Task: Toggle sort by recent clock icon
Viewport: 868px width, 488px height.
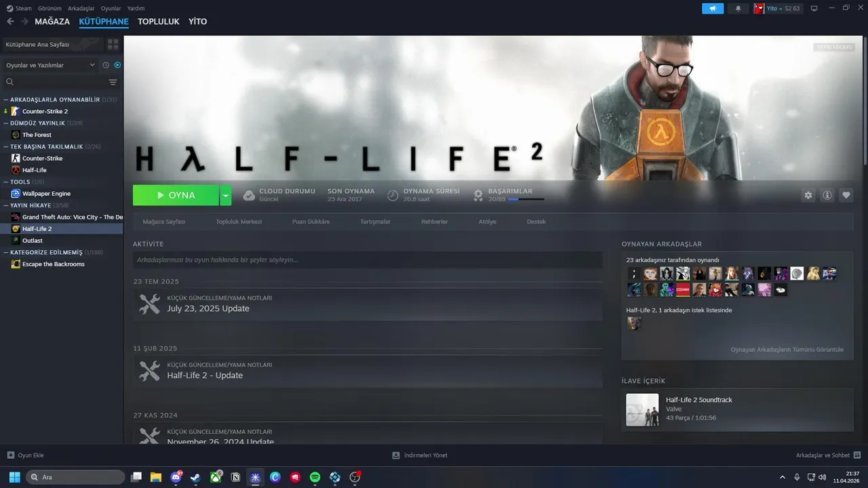Action: point(106,65)
